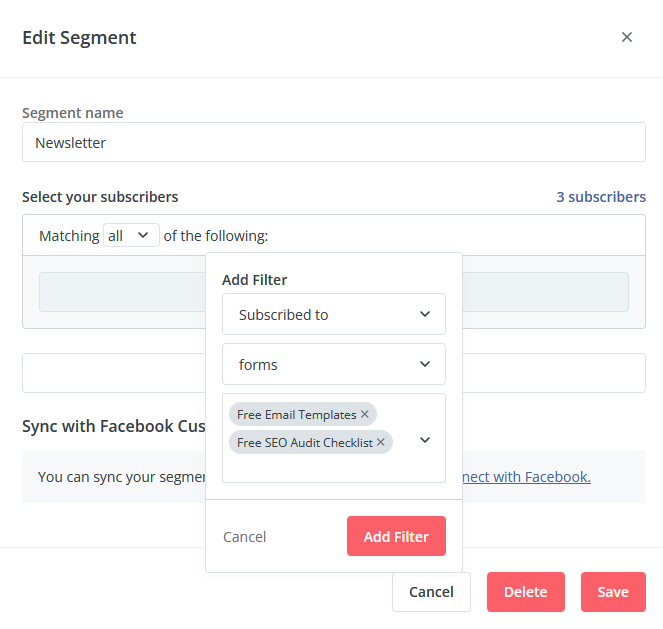Delete the Newsletter segment
The width and height of the screenshot is (663, 629).
pyautogui.click(x=526, y=592)
